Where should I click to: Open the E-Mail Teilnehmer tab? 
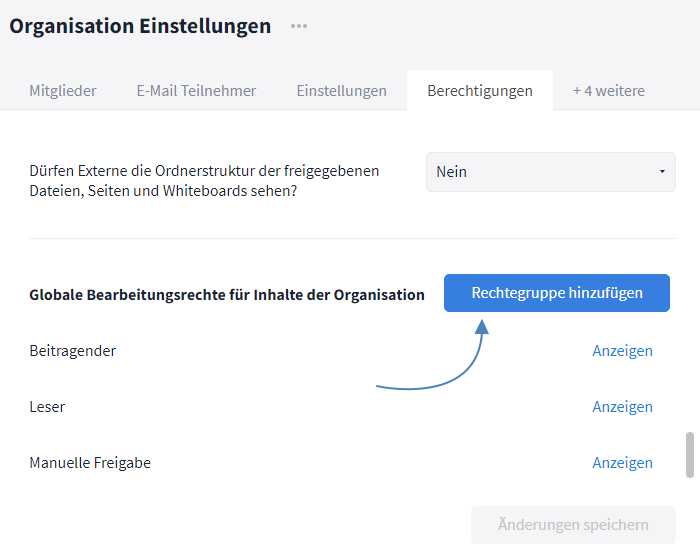coord(196,91)
